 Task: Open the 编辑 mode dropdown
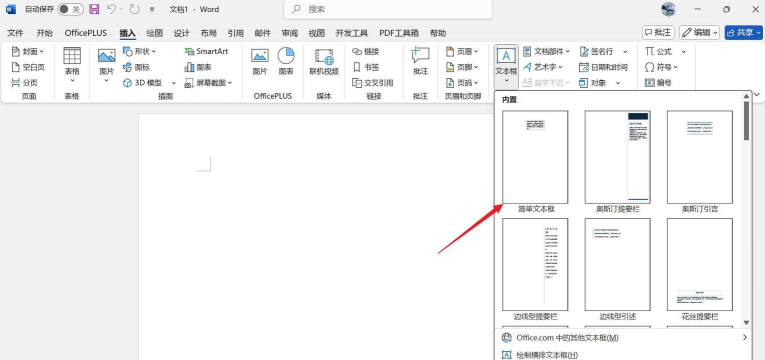pos(700,33)
